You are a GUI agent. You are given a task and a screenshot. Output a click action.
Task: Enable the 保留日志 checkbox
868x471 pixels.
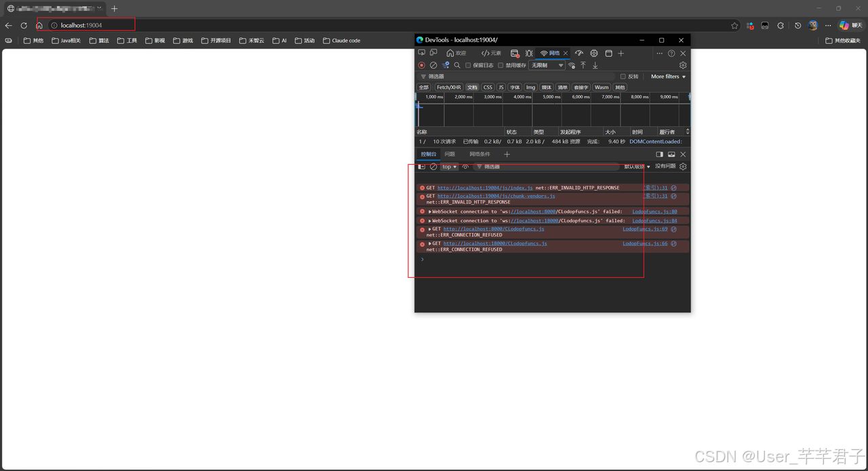pos(468,66)
